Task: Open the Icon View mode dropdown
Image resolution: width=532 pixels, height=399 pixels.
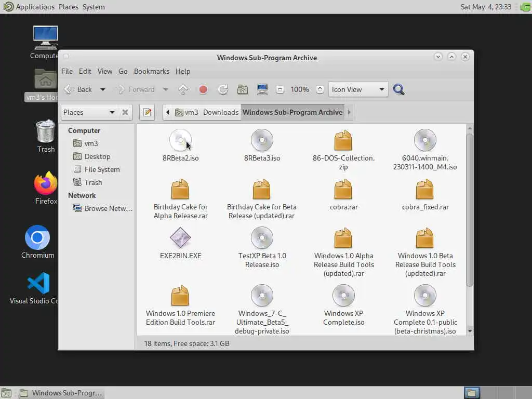Action: click(358, 89)
